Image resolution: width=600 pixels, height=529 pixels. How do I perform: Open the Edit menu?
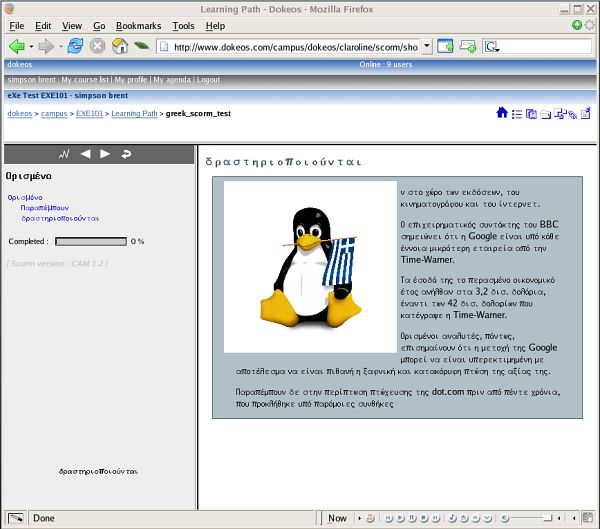(x=43, y=26)
